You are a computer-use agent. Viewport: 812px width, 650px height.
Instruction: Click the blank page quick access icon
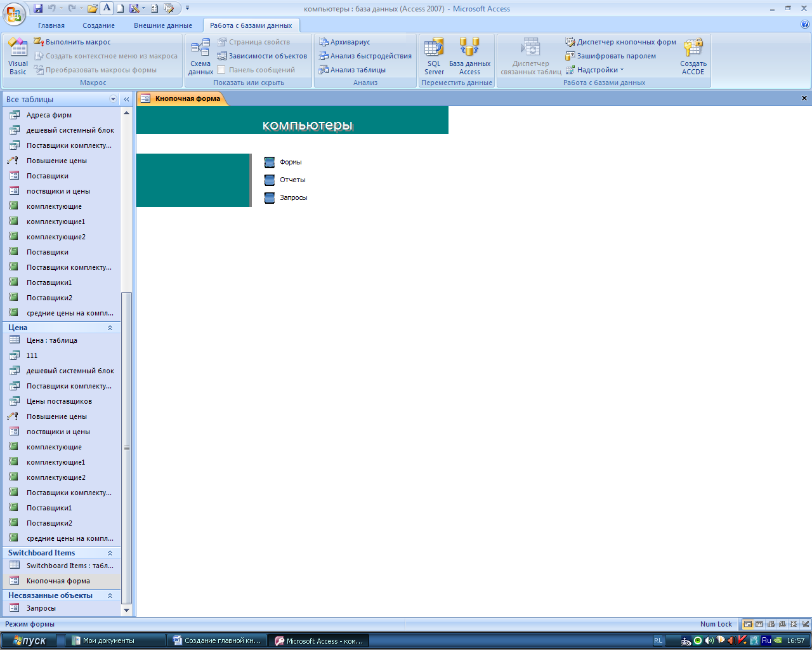[x=120, y=8]
